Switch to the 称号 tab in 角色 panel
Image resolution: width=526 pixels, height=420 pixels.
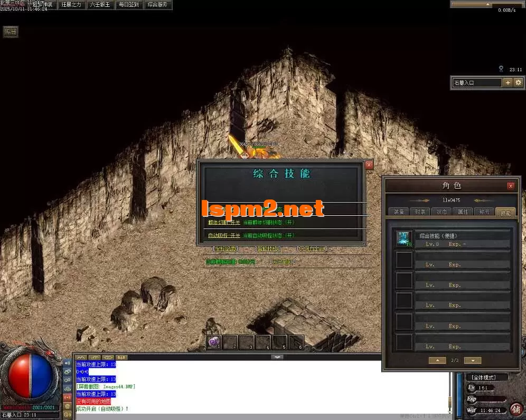[x=484, y=212]
